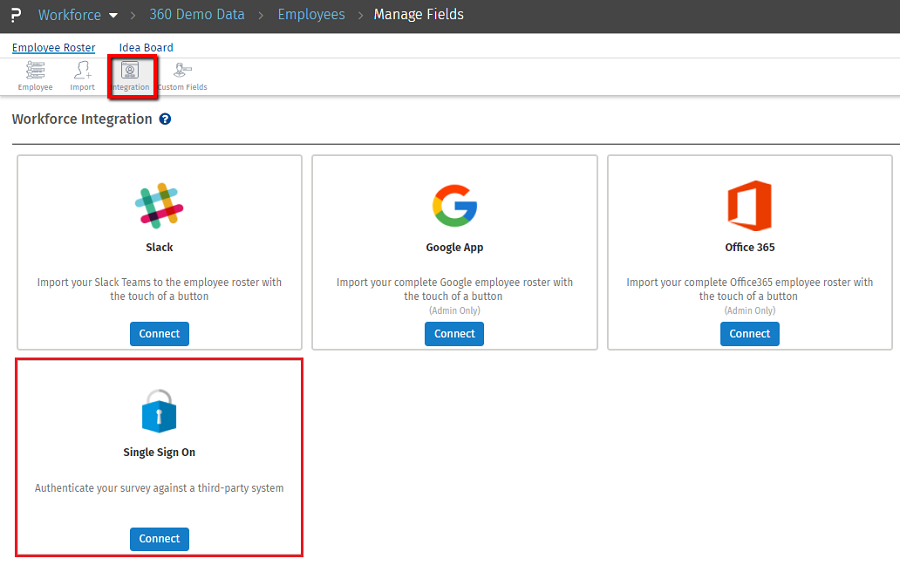Screen dimensions: 900x579
Task: Open the Workforce dropdown menu
Action: coord(78,14)
